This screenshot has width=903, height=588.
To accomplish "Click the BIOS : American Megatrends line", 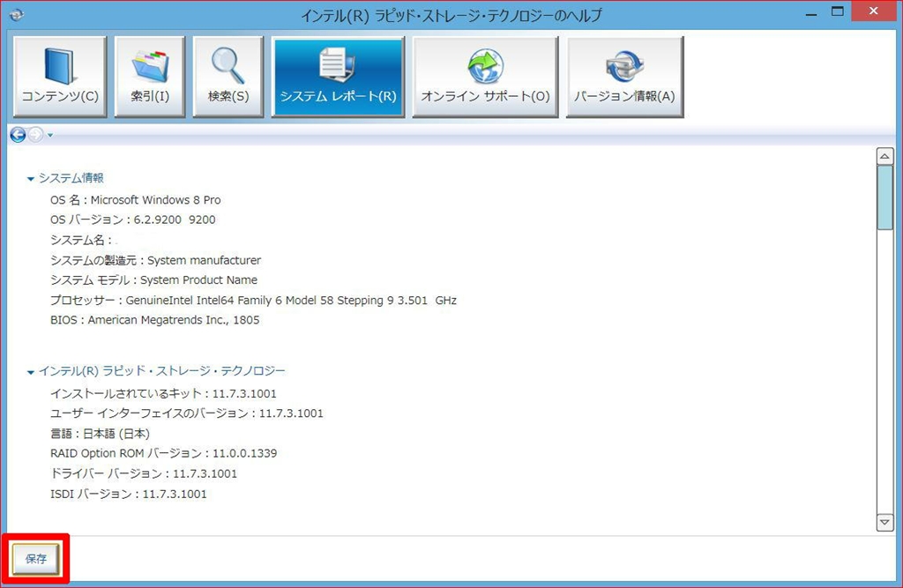I will (155, 320).
